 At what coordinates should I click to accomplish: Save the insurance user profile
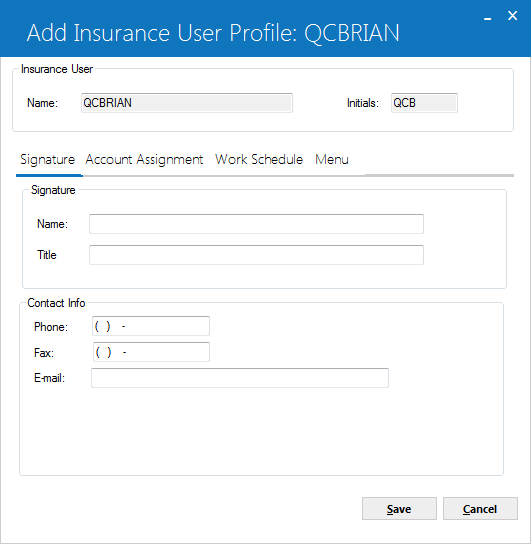coord(399,509)
